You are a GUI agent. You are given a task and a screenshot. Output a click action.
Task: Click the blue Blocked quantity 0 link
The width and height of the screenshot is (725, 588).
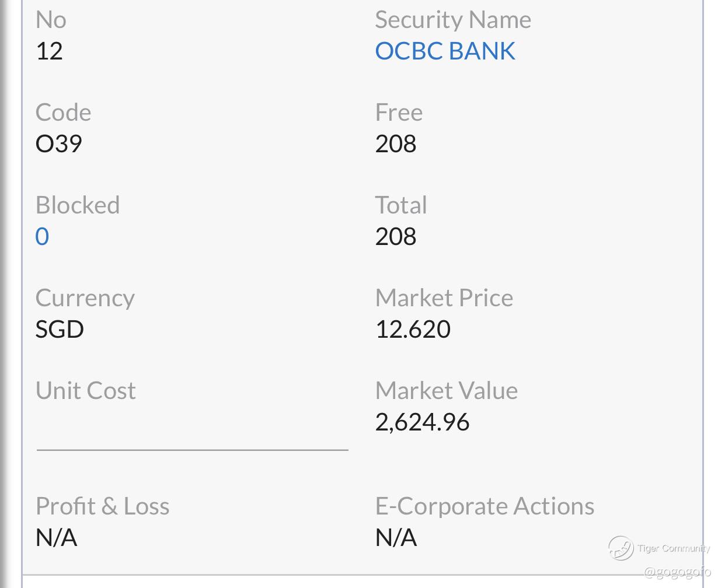tap(42, 237)
